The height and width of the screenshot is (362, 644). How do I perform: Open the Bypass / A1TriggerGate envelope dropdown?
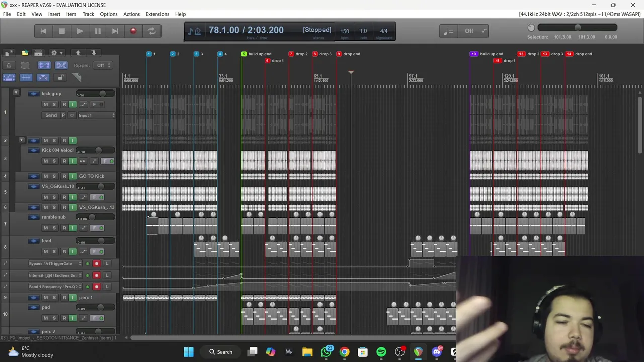55,263
